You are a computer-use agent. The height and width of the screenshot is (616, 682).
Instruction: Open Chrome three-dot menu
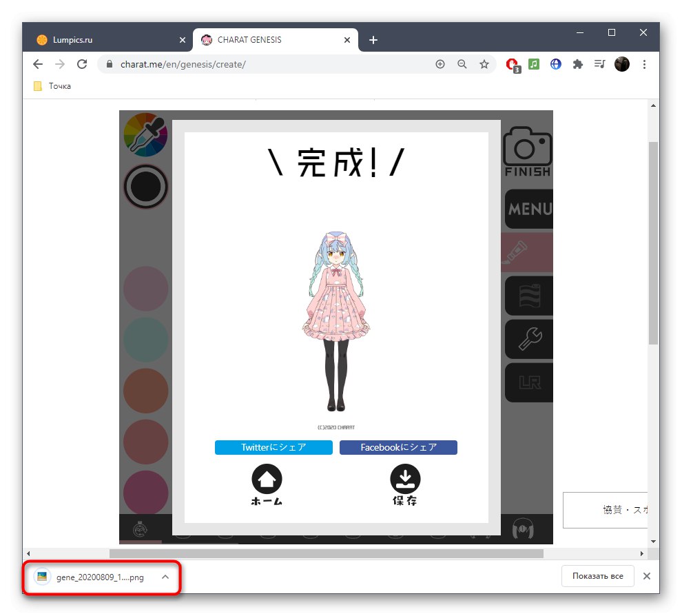[645, 64]
